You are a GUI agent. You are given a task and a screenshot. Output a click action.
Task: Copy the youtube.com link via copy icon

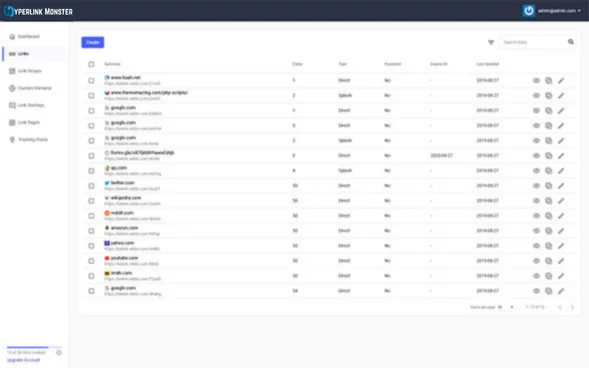click(x=548, y=261)
